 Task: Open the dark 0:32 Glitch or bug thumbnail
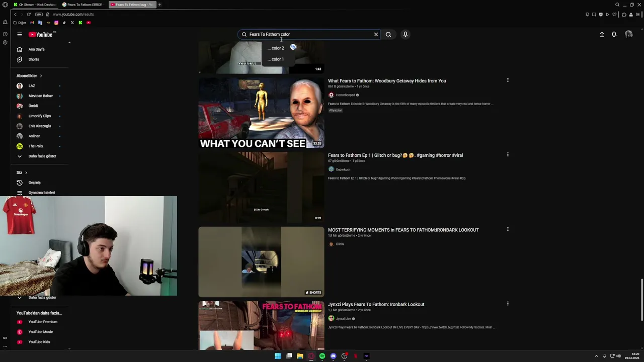pos(261,188)
